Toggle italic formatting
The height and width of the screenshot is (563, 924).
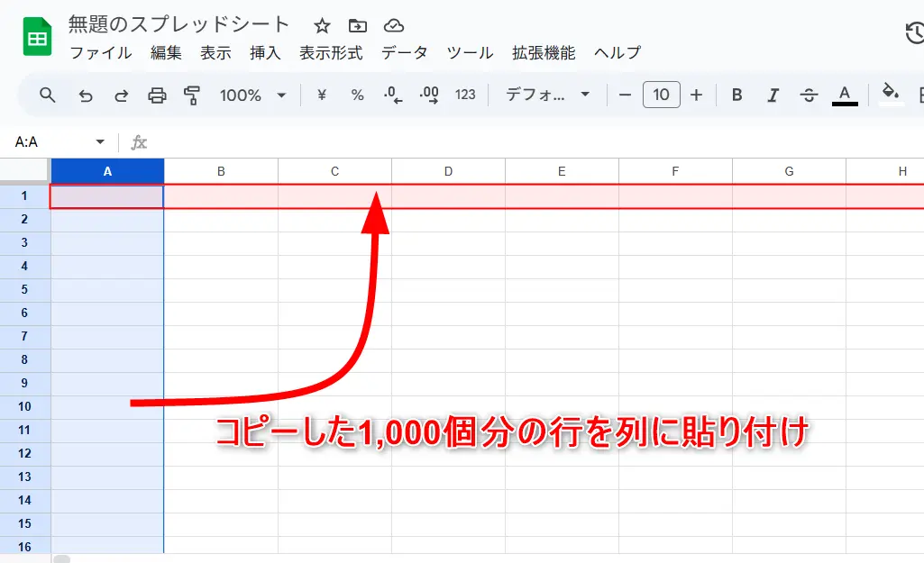click(773, 95)
